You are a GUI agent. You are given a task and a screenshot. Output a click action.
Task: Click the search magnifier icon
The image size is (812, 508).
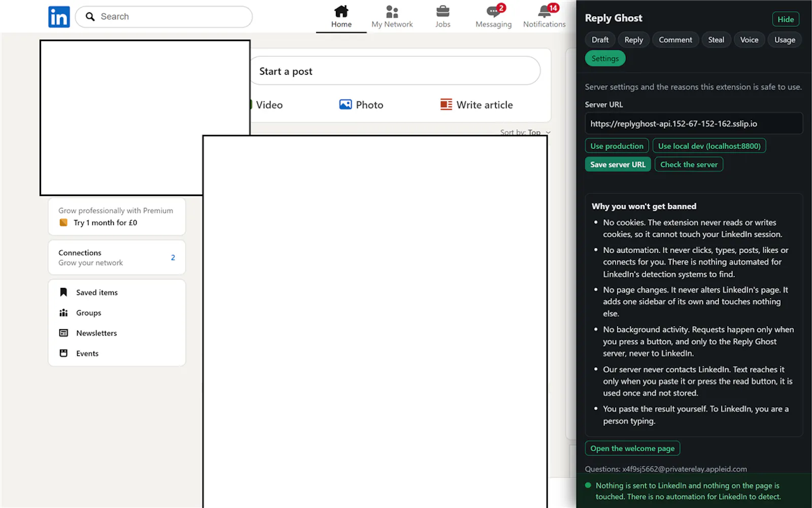coord(90,17)
